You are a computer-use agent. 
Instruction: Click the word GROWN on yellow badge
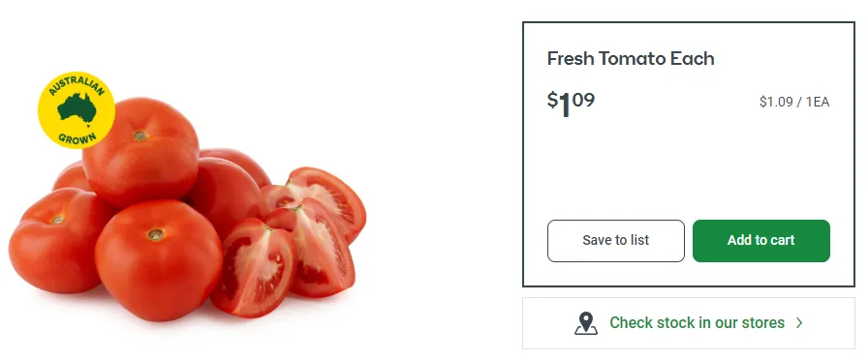77,138
